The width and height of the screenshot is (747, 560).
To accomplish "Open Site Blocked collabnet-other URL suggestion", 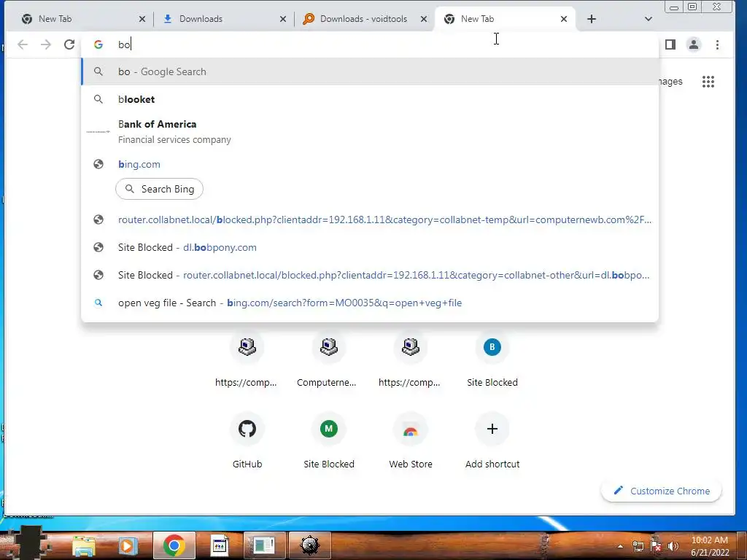I will (370, 275).
